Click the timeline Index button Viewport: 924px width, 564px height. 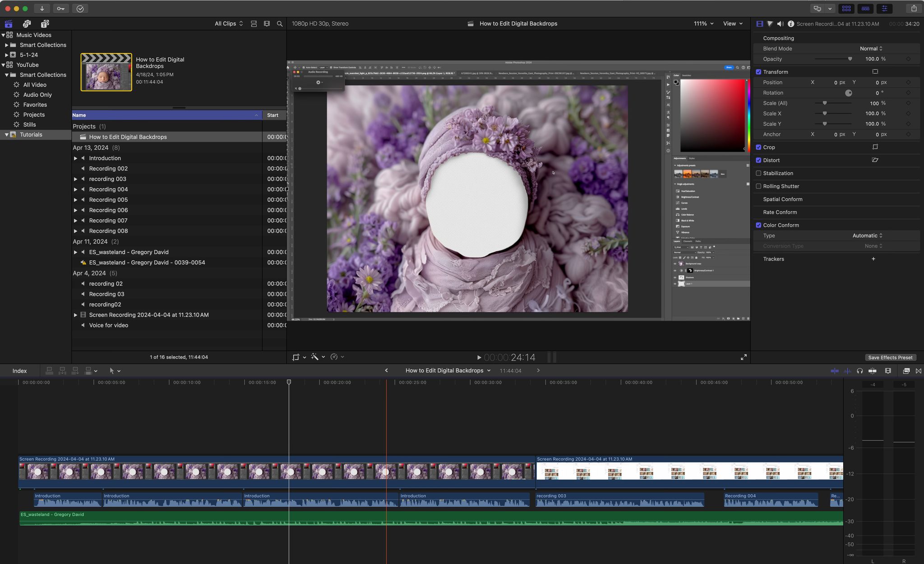[19, 371]
